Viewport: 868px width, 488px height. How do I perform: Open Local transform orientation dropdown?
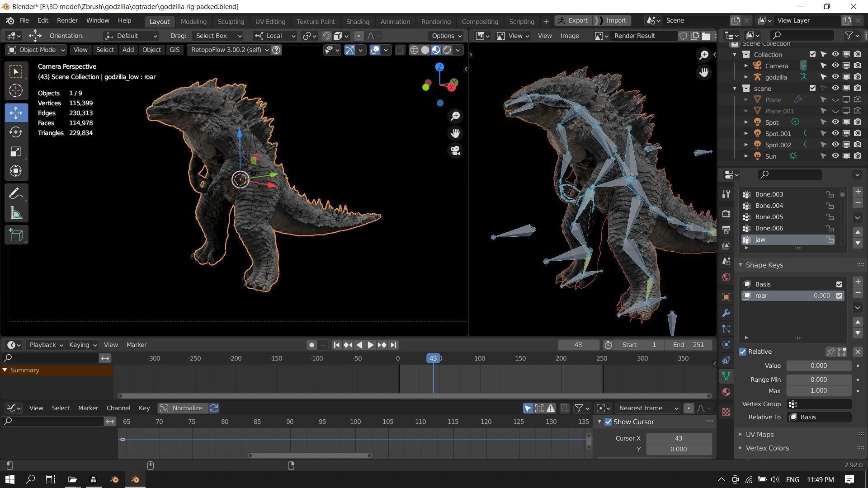click(274, 36)
